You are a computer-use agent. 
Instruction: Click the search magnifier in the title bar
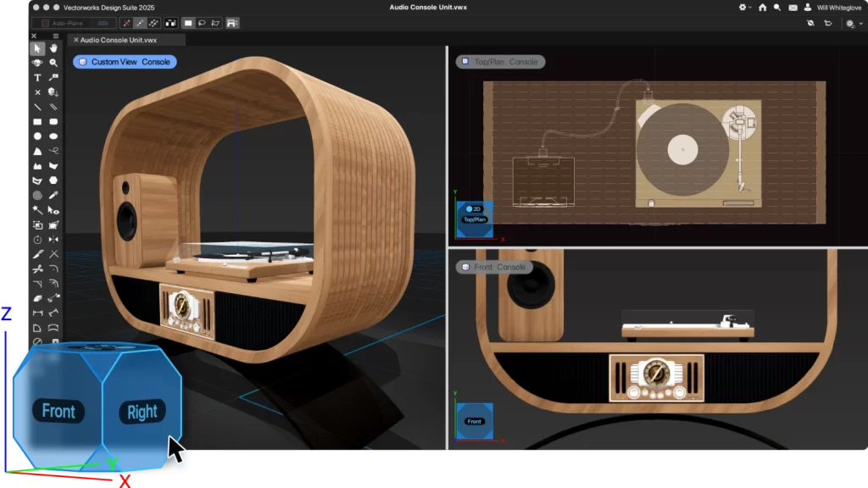[777, 8]
